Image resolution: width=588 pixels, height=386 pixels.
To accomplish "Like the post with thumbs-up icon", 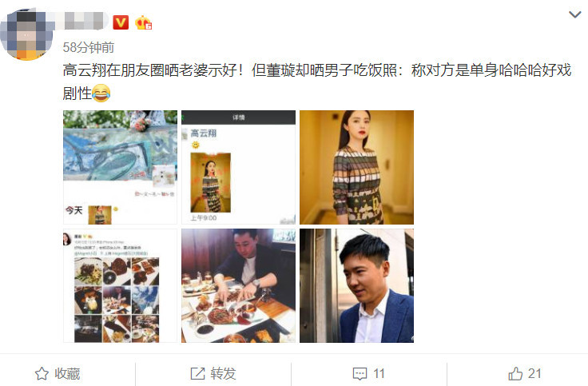I will click(515, 374).
